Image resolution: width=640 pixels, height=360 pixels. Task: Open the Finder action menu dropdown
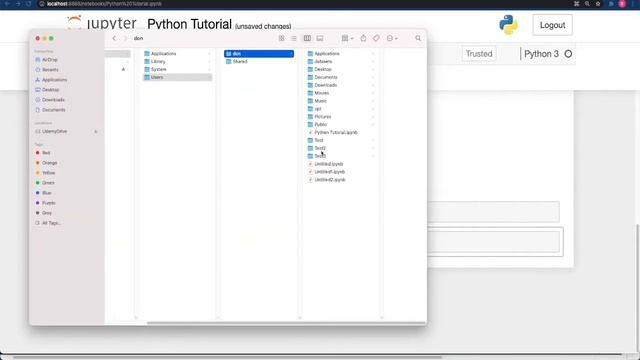pyautogui.click(x=392, y=38)
